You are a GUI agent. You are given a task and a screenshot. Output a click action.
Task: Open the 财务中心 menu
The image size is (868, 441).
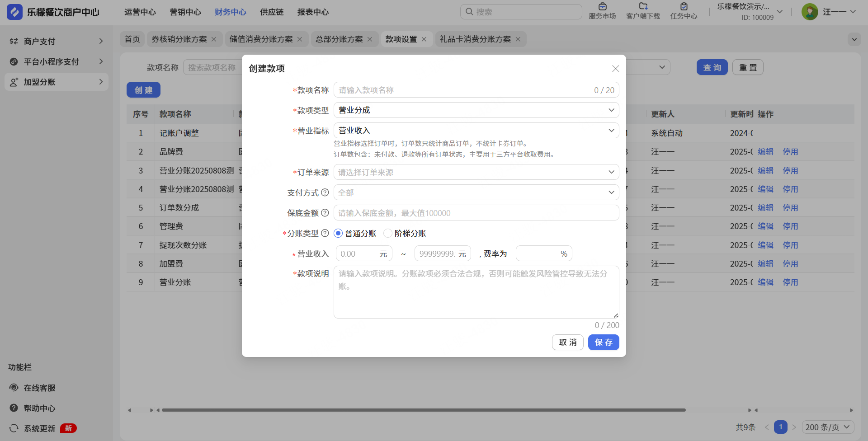coord(231,12)
